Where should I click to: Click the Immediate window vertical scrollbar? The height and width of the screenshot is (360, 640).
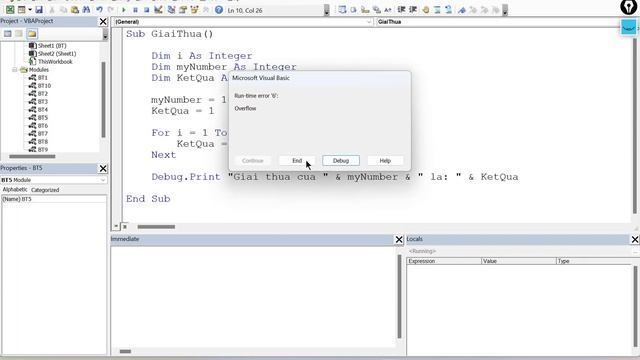(399, 297)
